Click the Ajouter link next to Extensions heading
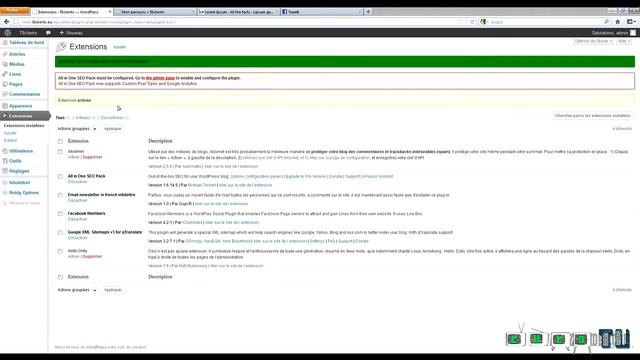This screenshot has height=360, width=640. (120, 47)
